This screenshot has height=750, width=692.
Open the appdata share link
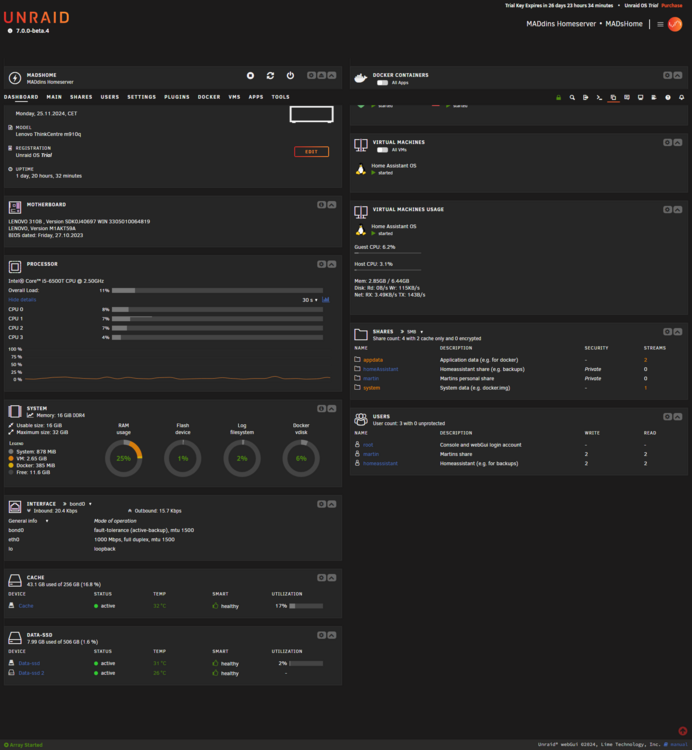[x=373, y=360]
